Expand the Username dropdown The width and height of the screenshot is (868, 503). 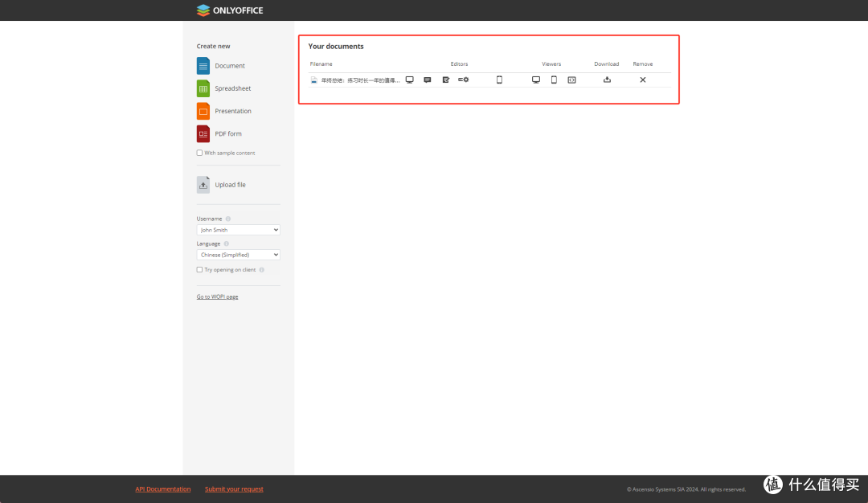pos(238,230)
